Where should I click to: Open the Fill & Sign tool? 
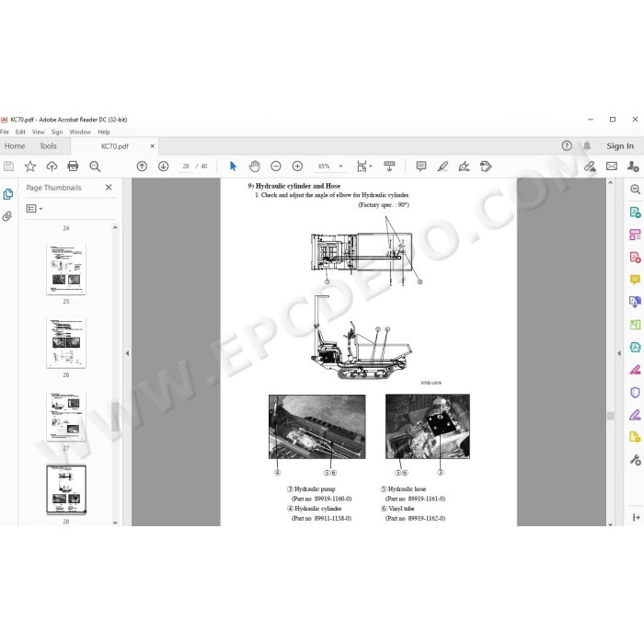[635, 415]
